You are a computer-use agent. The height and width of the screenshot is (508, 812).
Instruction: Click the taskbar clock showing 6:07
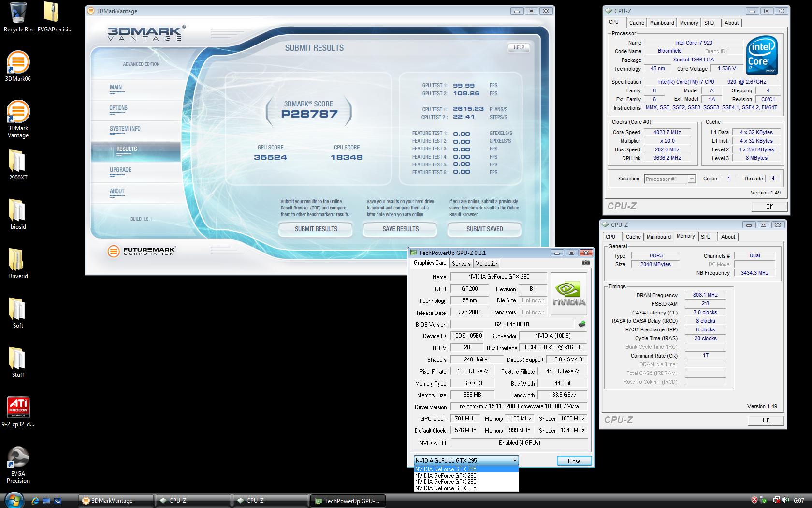[x=799, y=500]
